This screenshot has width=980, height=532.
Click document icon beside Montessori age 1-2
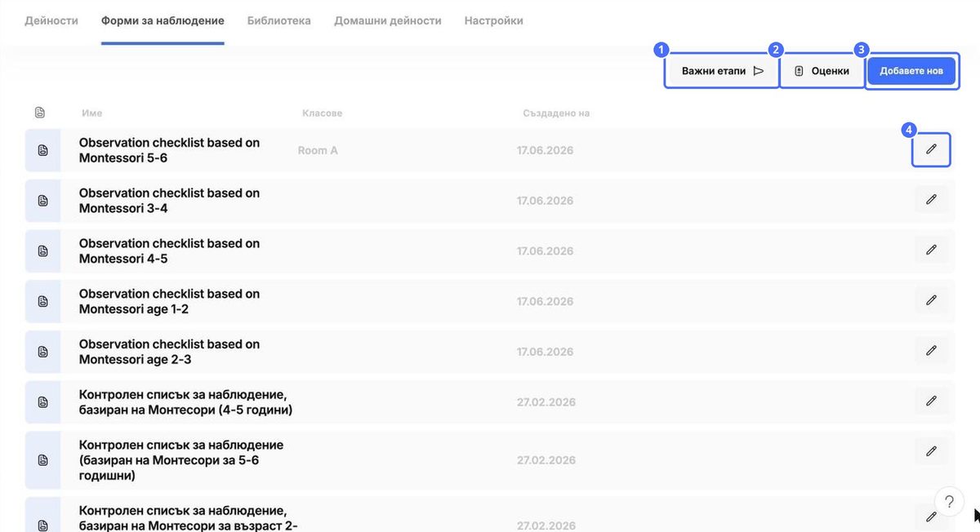click(x=42, y=302)
